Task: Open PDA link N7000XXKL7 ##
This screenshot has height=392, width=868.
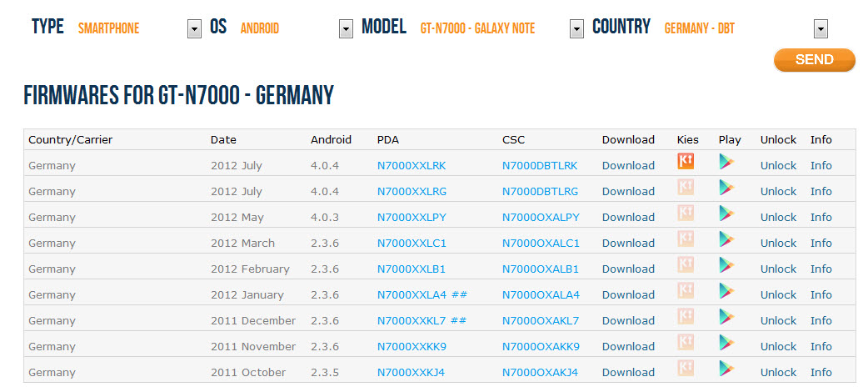Action: (422, 320)
